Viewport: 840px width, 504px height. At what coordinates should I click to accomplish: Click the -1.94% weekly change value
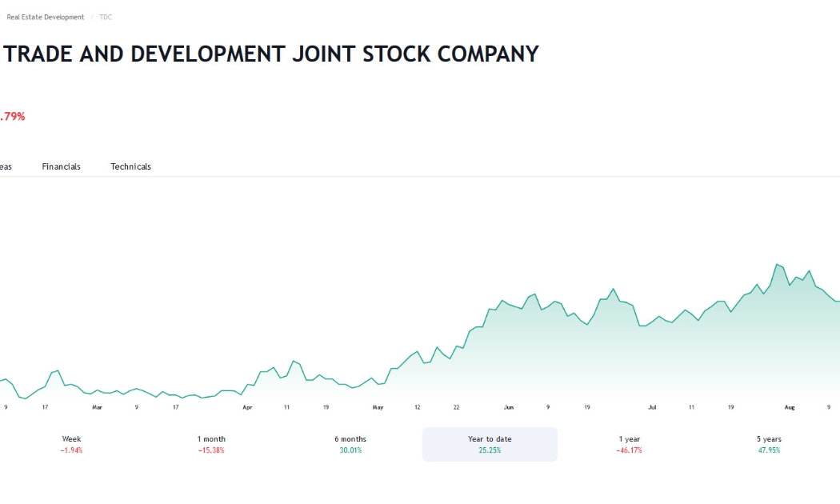point(71,450)
